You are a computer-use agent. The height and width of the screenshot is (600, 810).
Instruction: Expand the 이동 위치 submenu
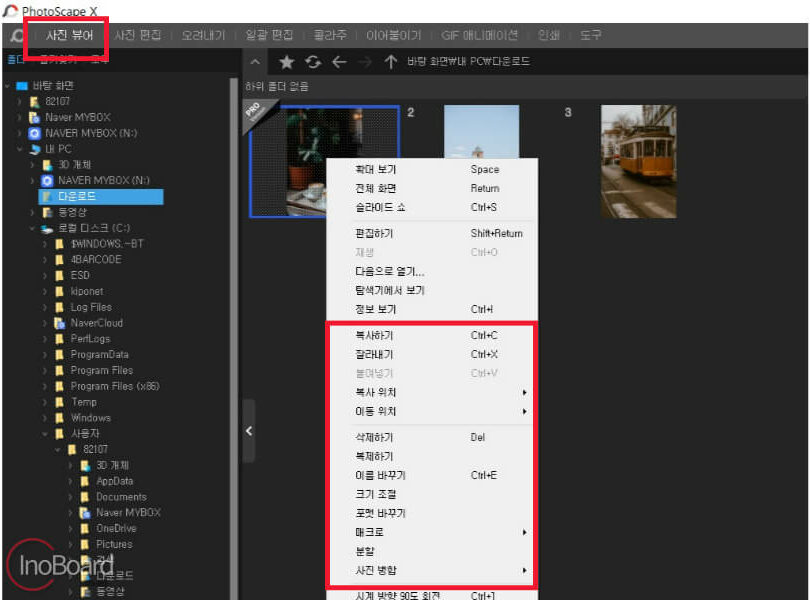432,412
